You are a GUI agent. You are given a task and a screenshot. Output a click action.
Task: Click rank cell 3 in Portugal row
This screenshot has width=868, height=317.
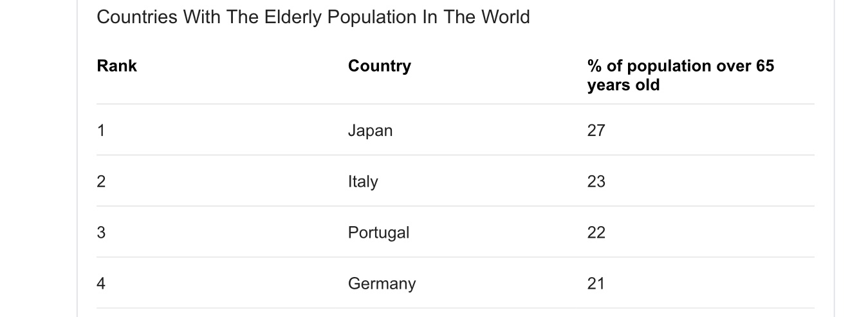point(101,233)
